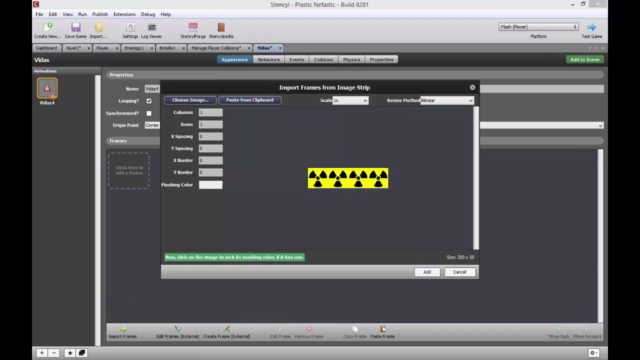Click the Cancel button in dialog
640x360 pixels.
point(460,272)
